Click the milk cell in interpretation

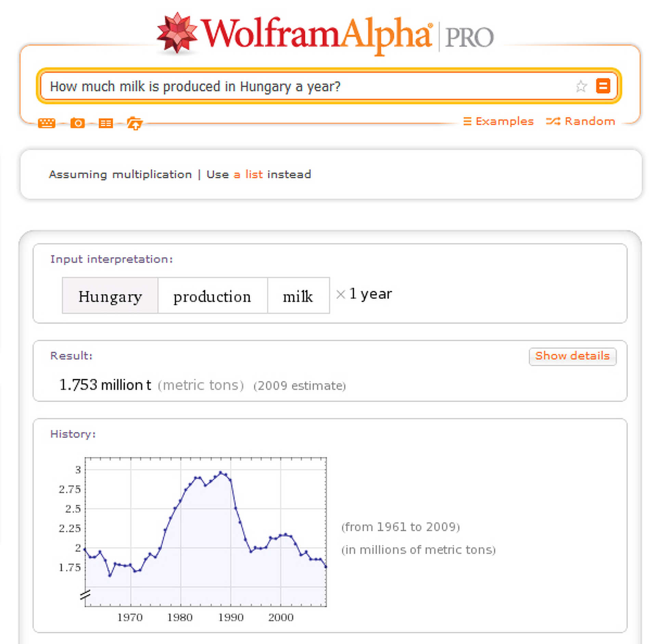[298, 296]
